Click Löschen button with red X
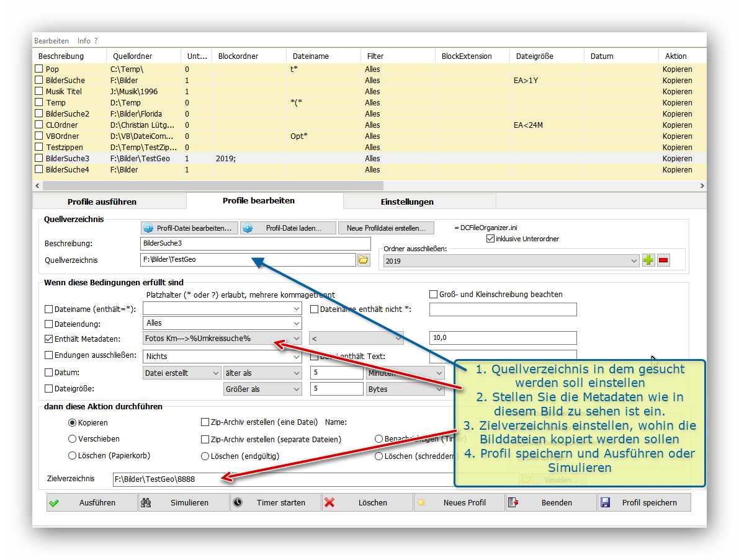This screenshot has width=739, height=560. coord(367,502)
